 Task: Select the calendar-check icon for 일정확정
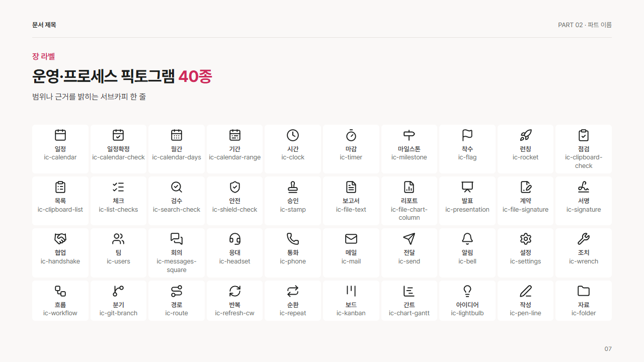(x=118, y=135)
